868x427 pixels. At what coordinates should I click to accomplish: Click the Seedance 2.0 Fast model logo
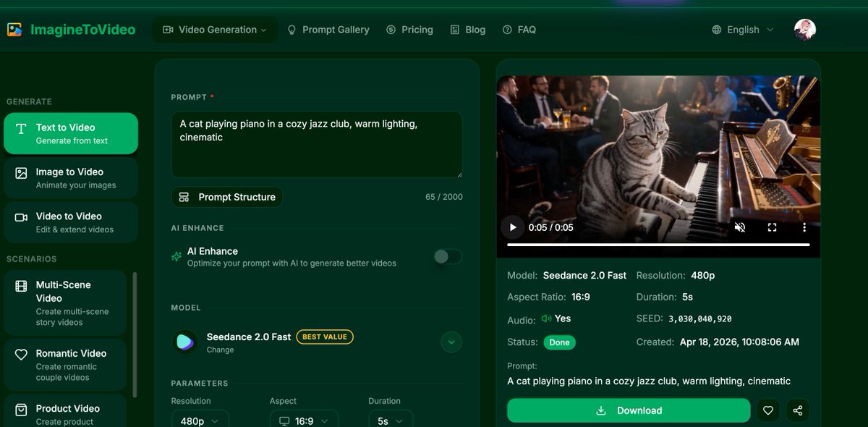pos(185,342)
